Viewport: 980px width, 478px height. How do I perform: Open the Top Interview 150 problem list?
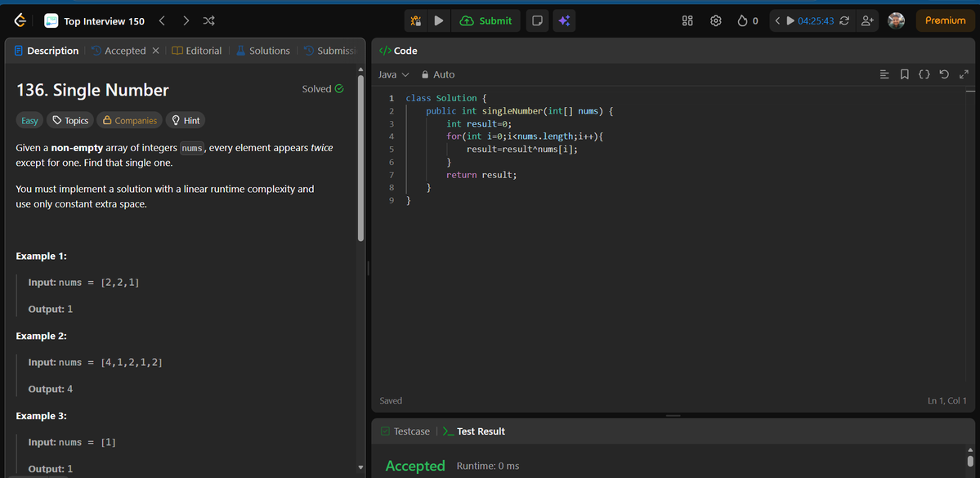click(95, 21)
